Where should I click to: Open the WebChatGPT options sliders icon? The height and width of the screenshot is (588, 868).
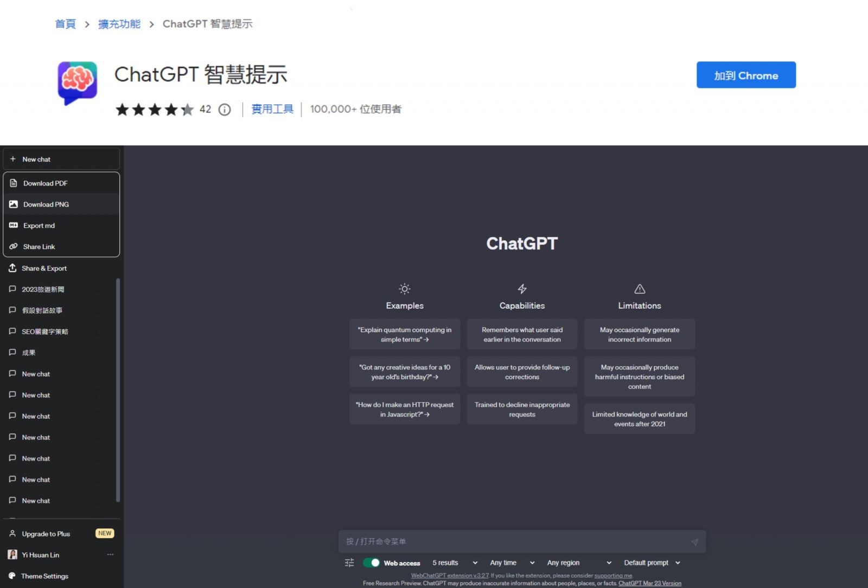pyautogui.click(x=349, y=563)
